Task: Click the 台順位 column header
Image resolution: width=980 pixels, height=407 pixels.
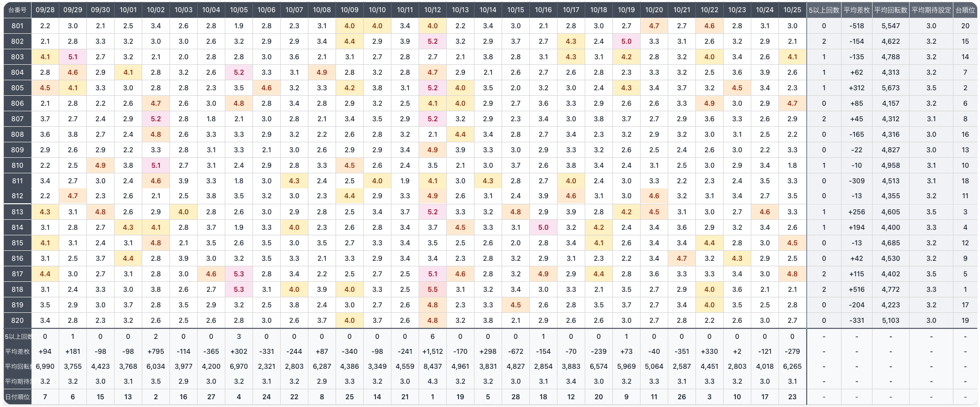Action: [x=965, y=10]
